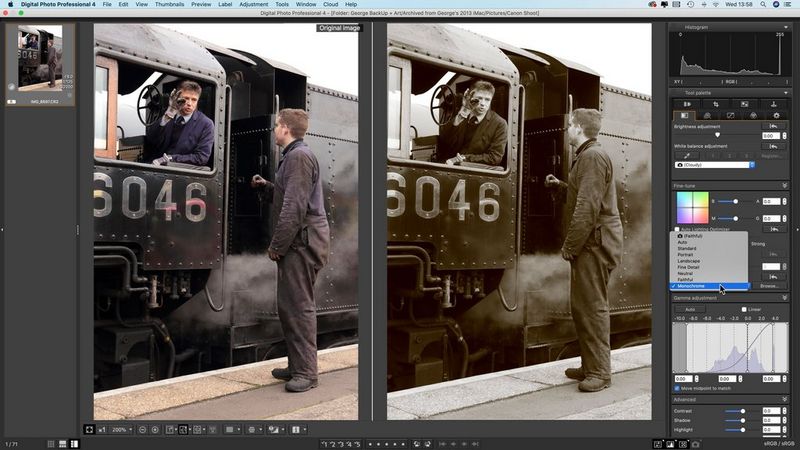Click the Browse button for picture style

pos(767,286)
